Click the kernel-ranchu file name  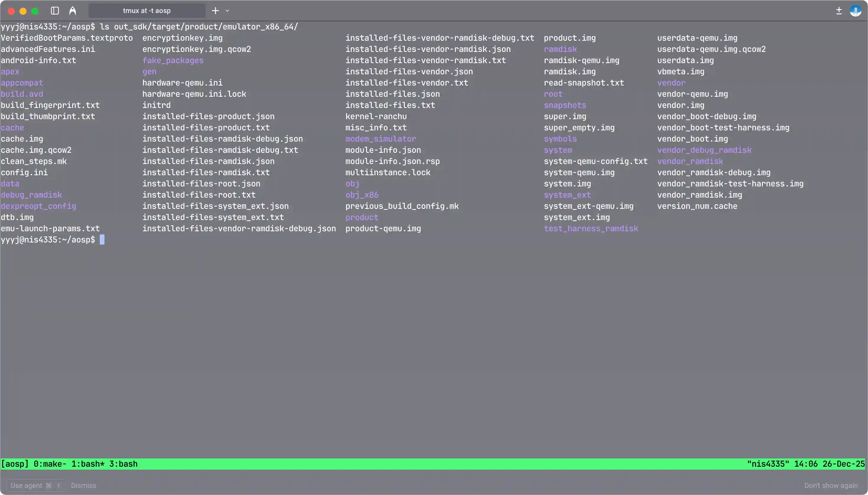pyautogui.click(x=376, y=116)
